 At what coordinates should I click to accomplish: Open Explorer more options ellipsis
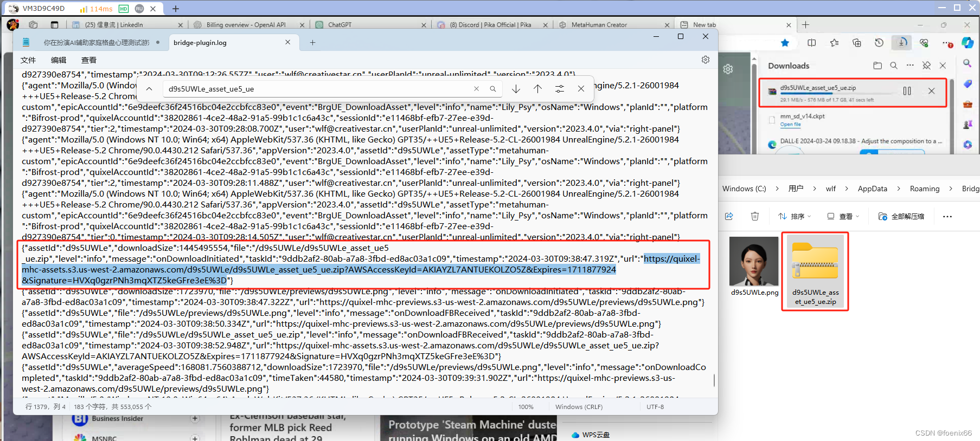click(x=947, y=216)
